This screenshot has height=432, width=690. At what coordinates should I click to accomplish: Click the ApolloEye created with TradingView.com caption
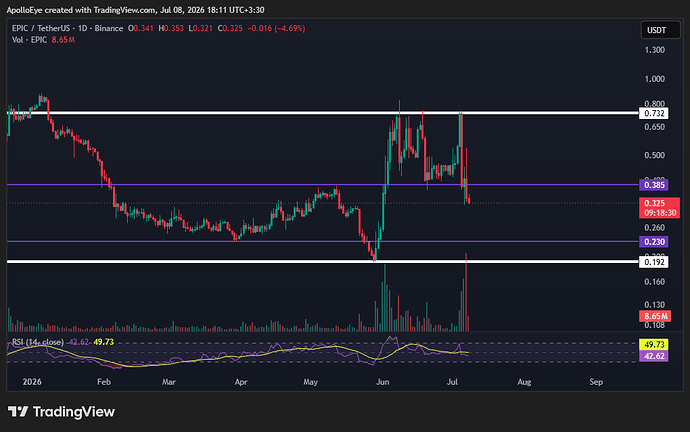[x=135, y=10]
